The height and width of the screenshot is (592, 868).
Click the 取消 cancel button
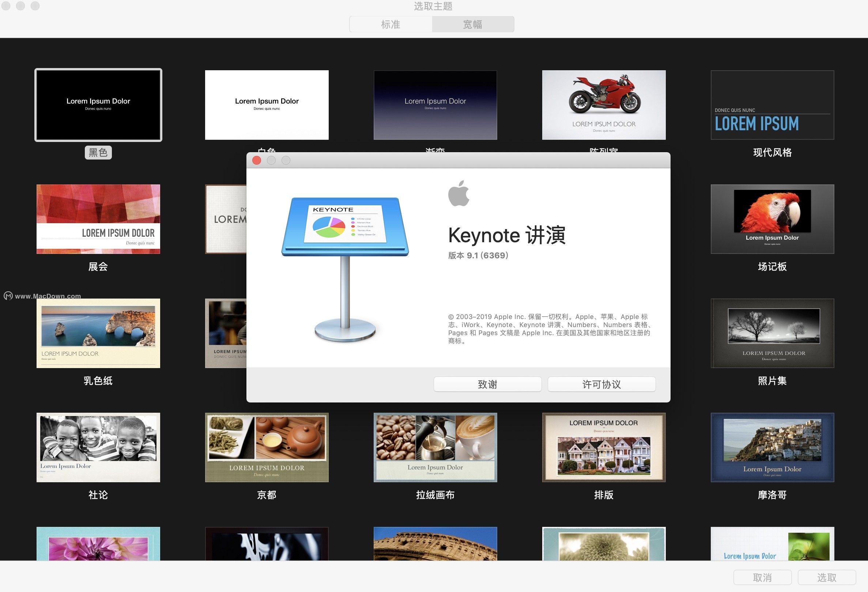(x=762, y=577)
